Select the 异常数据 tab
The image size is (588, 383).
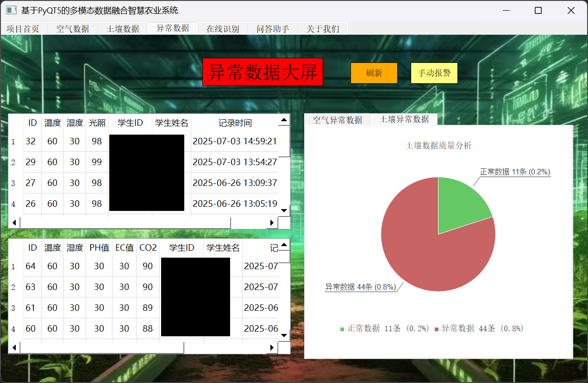(x=173, y=28)
